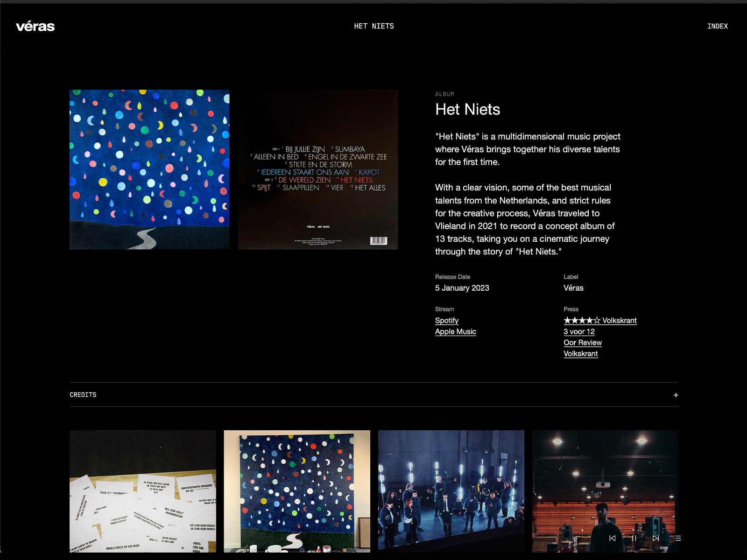This screenshot has width=747, height=560.
Task: Open the Spotify stream link
Action: point(447,321)
